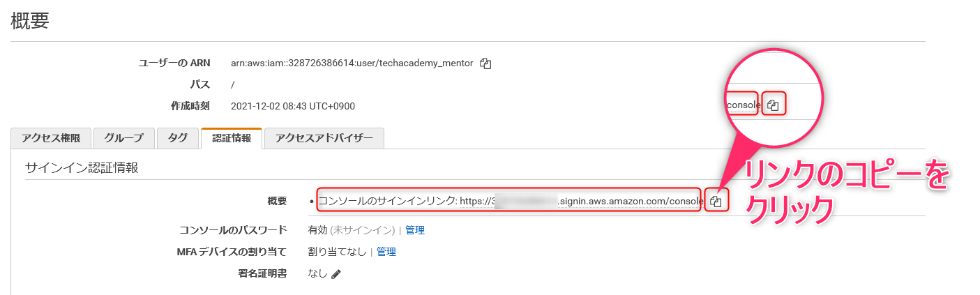The image size is (980, 295).
Task: Click the 割り当てなし MFA status text
Action: pos(336,252)
